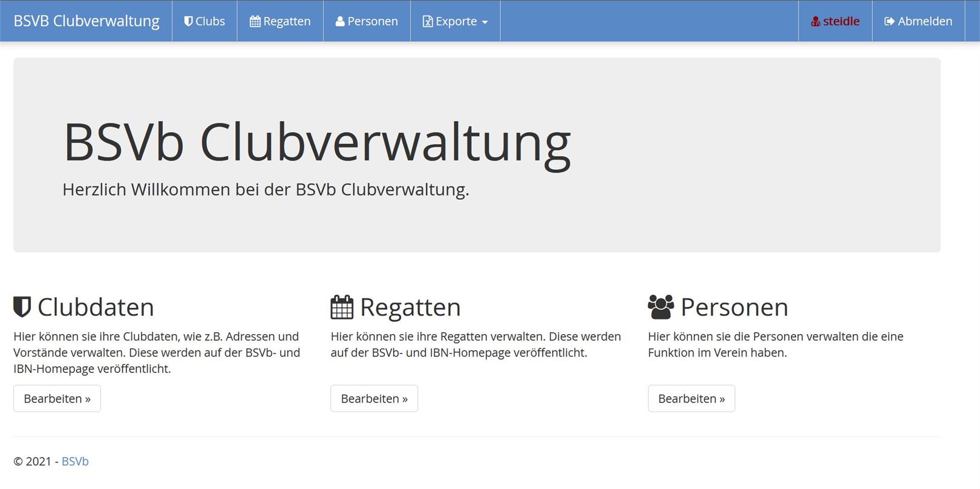Click the Herzlich Willkommen subtitle text
The image size is (980, 489).
(266, 189)
